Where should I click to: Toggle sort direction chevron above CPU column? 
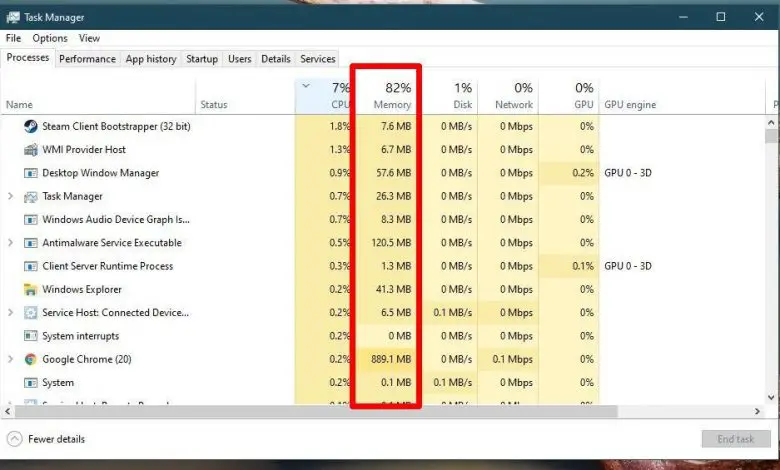tap(306, 86)
